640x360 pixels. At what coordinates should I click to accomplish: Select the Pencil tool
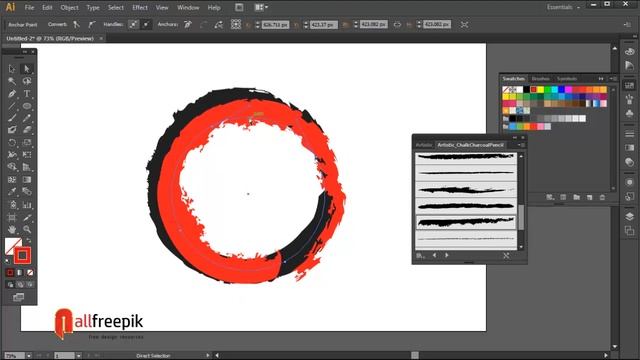27,118
